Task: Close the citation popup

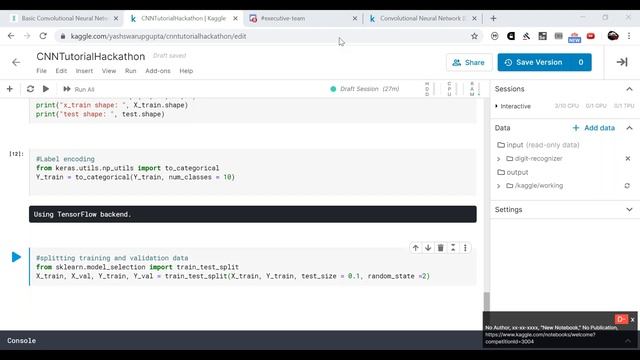Action: click(x=632, y=320)
